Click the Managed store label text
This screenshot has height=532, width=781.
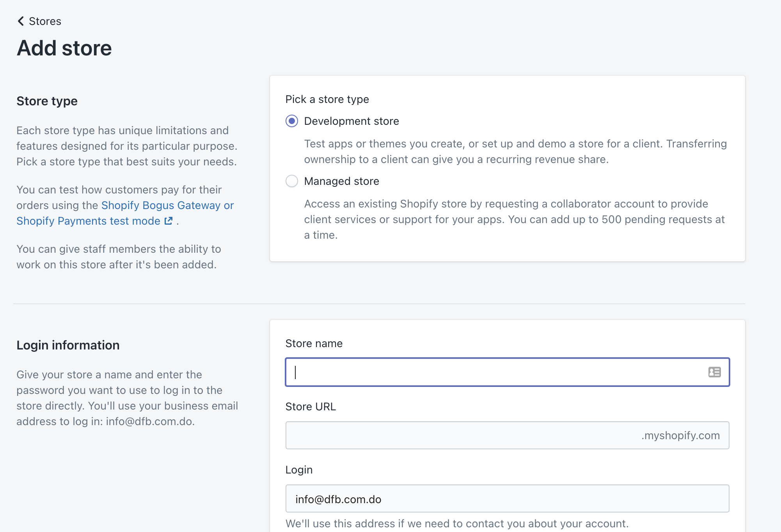[x=341, y=181]
